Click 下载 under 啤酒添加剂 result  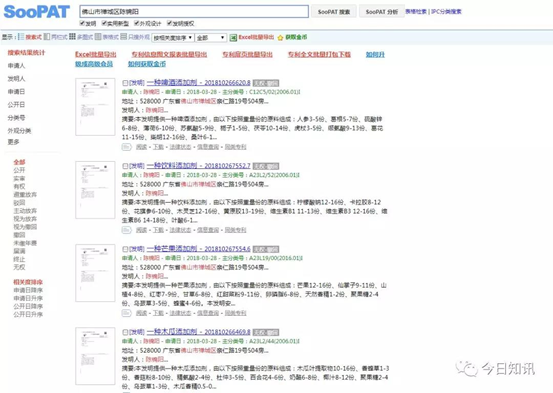tap(158, 147)
